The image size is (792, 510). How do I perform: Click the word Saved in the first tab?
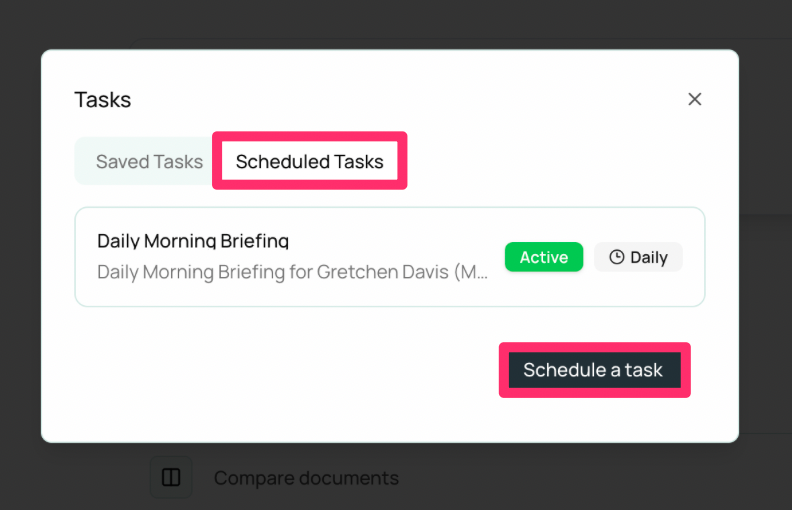tap(122, 162)
